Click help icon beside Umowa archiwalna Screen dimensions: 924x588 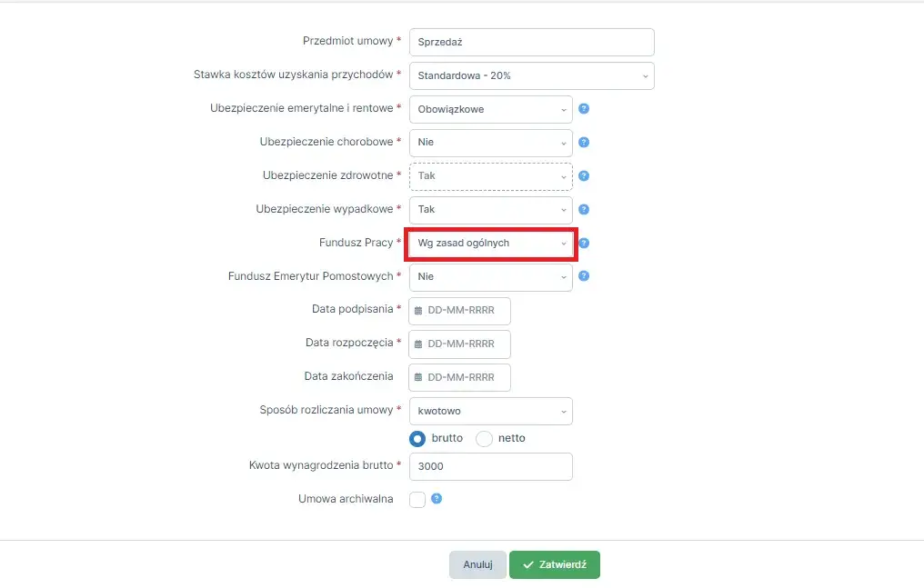coord(437,499)
